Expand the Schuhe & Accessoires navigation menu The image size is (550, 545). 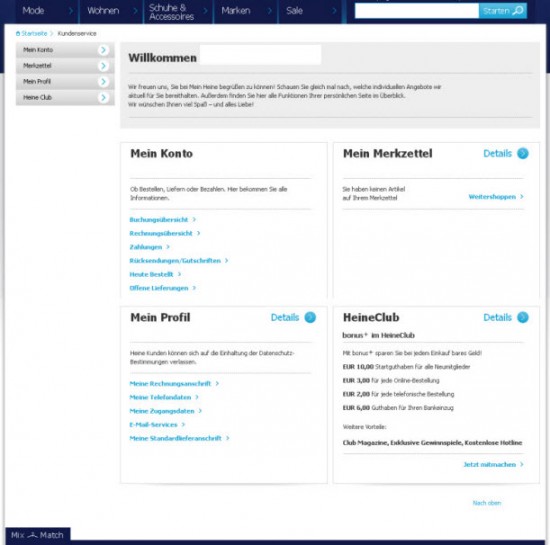tap(178, 12)
